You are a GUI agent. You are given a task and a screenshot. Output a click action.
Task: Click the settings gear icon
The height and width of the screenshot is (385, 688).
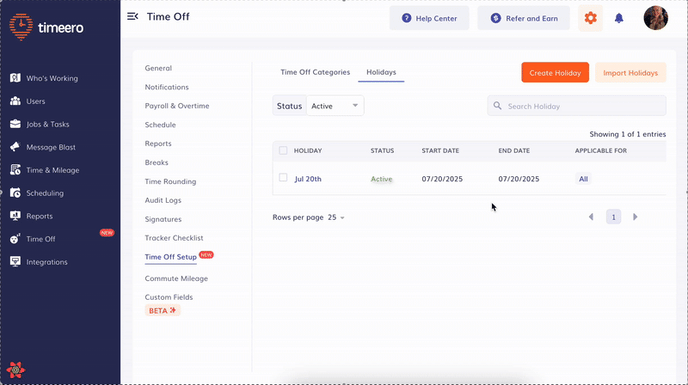click(x=590, y=18)
